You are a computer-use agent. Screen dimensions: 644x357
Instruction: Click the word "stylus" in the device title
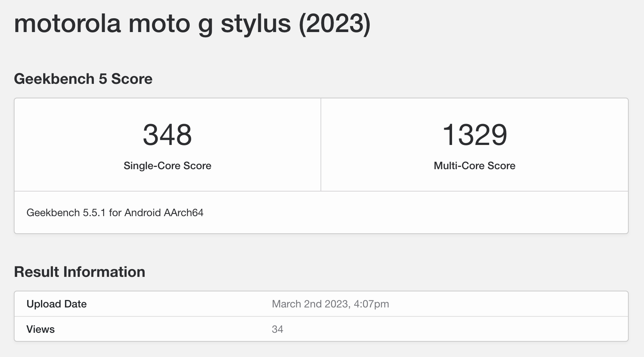coord(256,23)
